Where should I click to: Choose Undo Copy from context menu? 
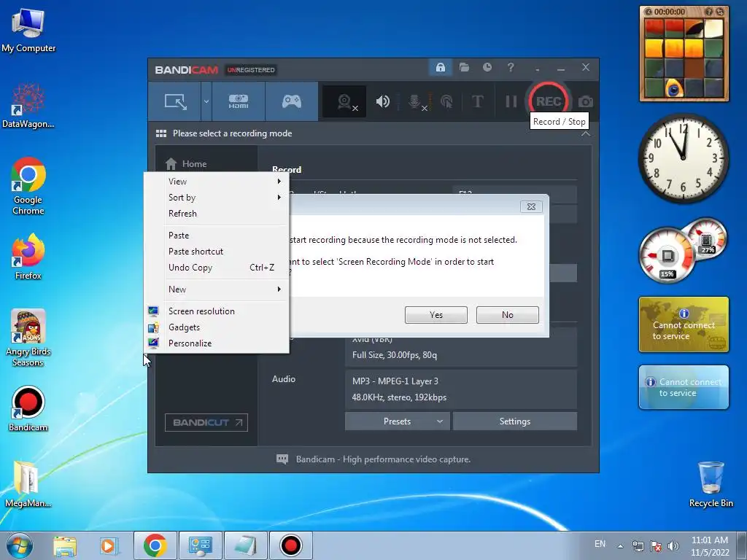(x=217, y=268)
